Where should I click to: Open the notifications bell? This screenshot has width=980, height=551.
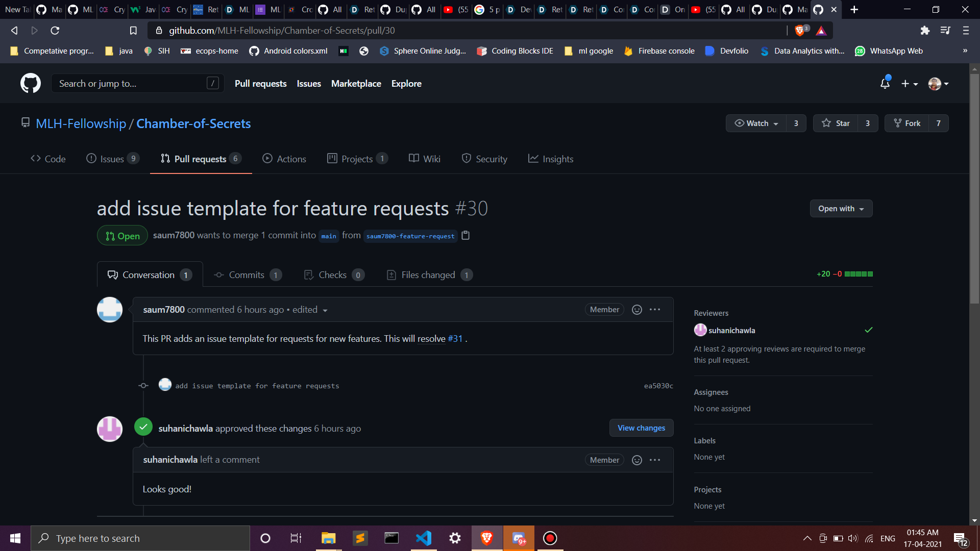point(885,84)
